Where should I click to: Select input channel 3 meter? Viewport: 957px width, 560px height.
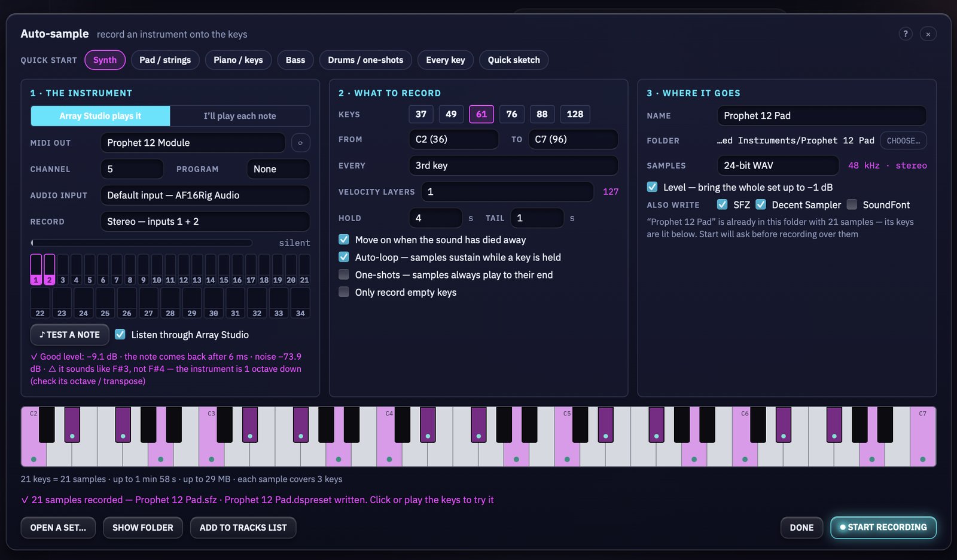click(x=63, y=270)
